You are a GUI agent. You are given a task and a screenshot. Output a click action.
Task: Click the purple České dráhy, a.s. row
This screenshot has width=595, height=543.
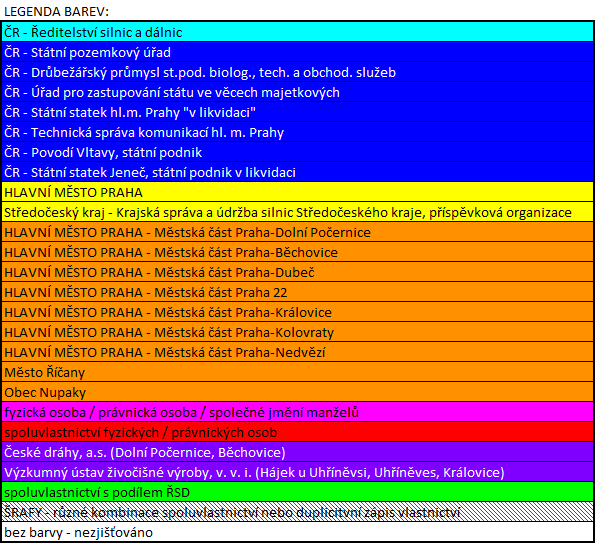pyautogui.click(x=298, y=452)
